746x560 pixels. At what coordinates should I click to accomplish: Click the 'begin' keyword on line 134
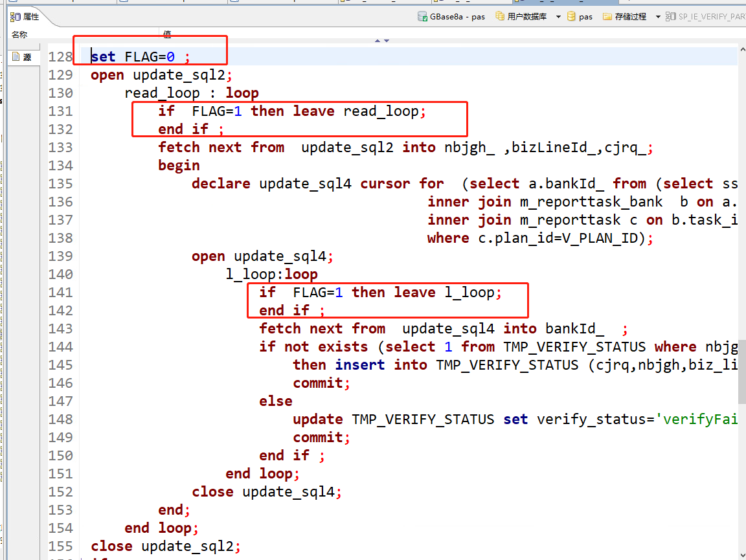[x=179, y=165]
